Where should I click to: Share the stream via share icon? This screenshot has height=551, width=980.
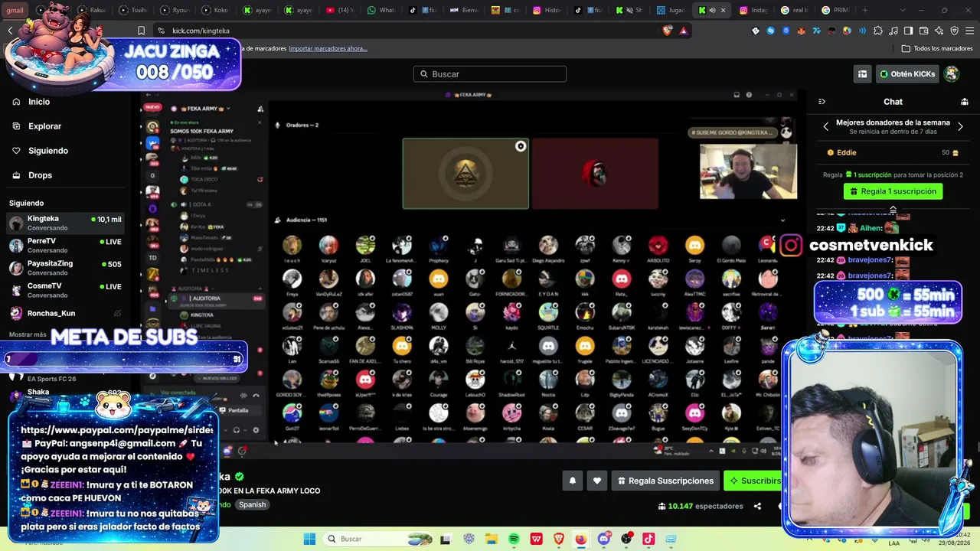757,506
